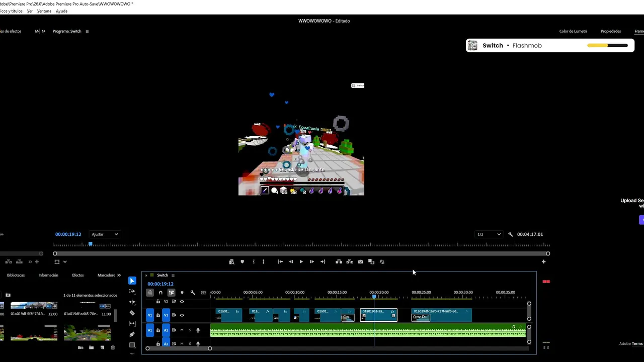Click the New Item icon in Project panel
Screen dimensions: 644x362
(102, 347)
